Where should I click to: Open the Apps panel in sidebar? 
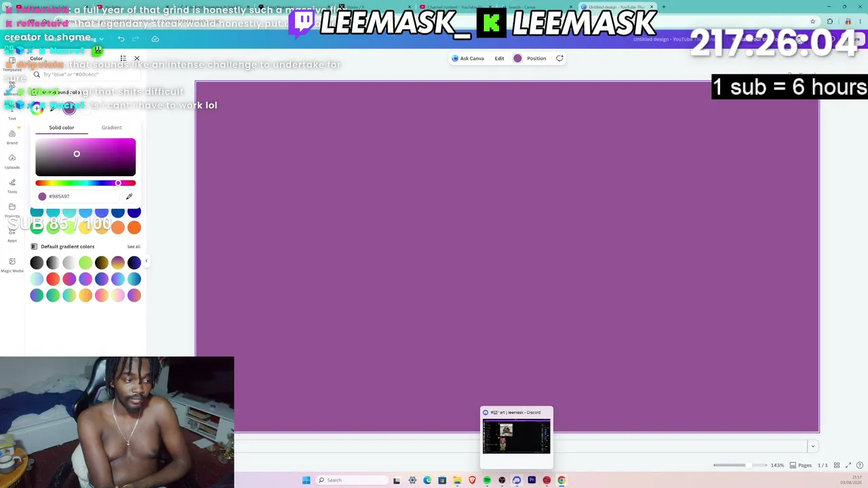click(x=12, y=236)
